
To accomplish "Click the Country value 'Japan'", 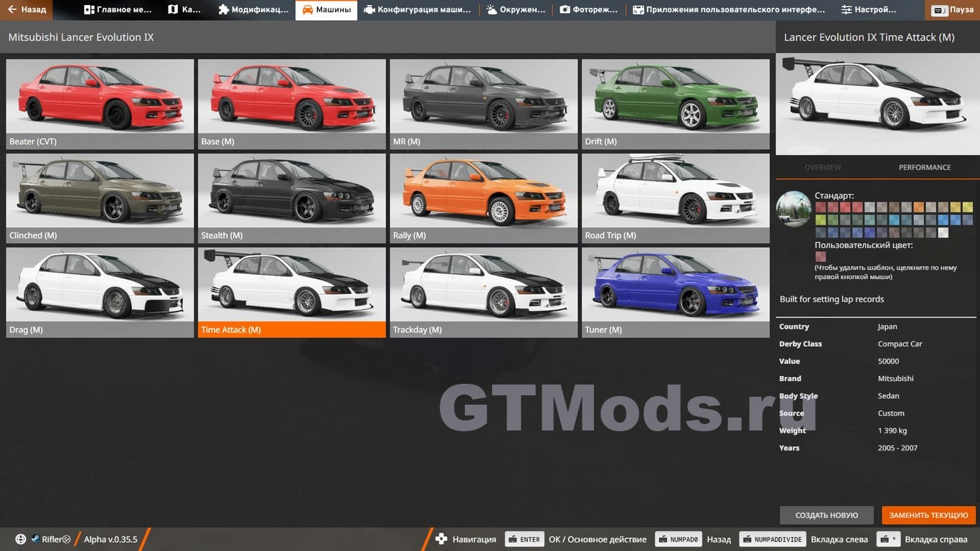I will pyautogui.click(x=887, y=326).
